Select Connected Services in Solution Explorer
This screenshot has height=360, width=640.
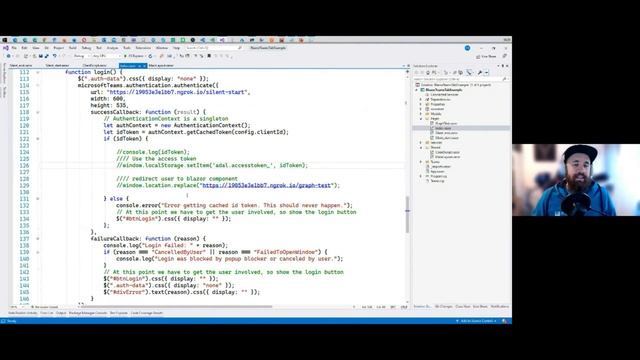[x=444, y=95]
